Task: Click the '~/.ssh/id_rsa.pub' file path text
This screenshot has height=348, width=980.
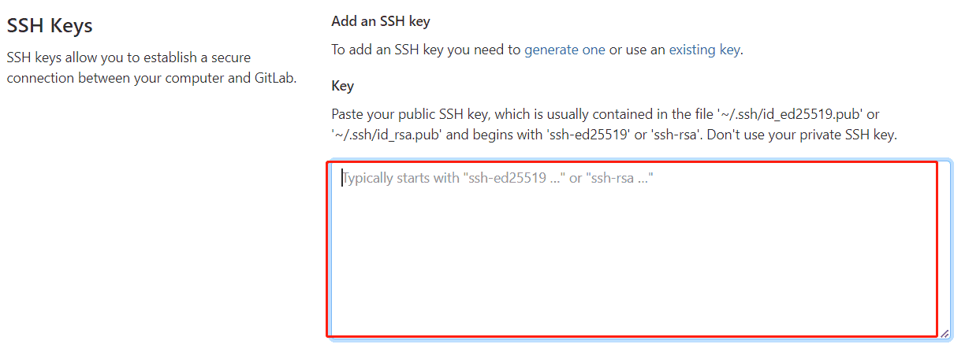Action: click(x=389, y=134)
